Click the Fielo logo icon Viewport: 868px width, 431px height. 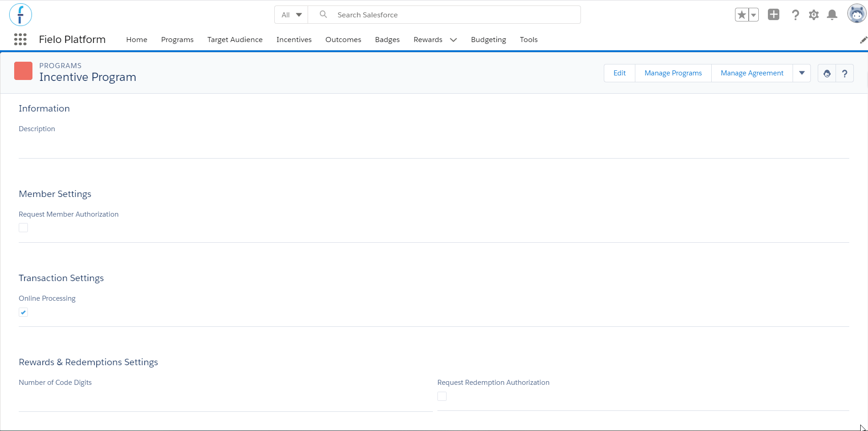(x=21, y=15)
